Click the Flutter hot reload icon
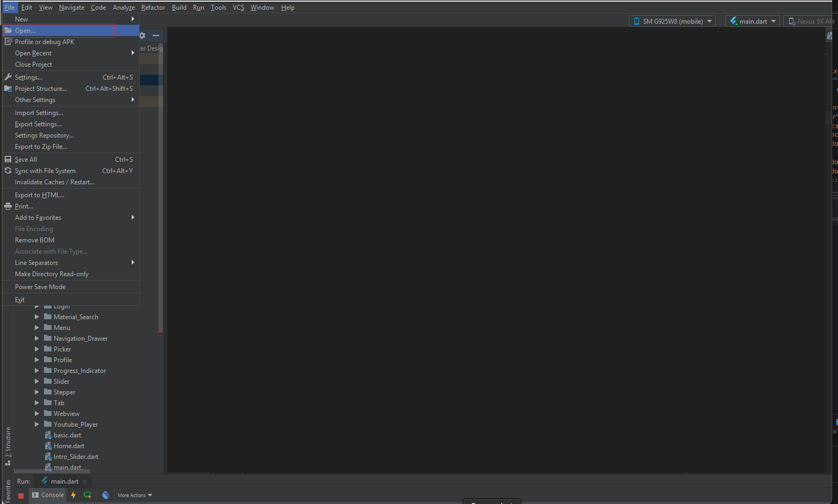 click(73, 495)
